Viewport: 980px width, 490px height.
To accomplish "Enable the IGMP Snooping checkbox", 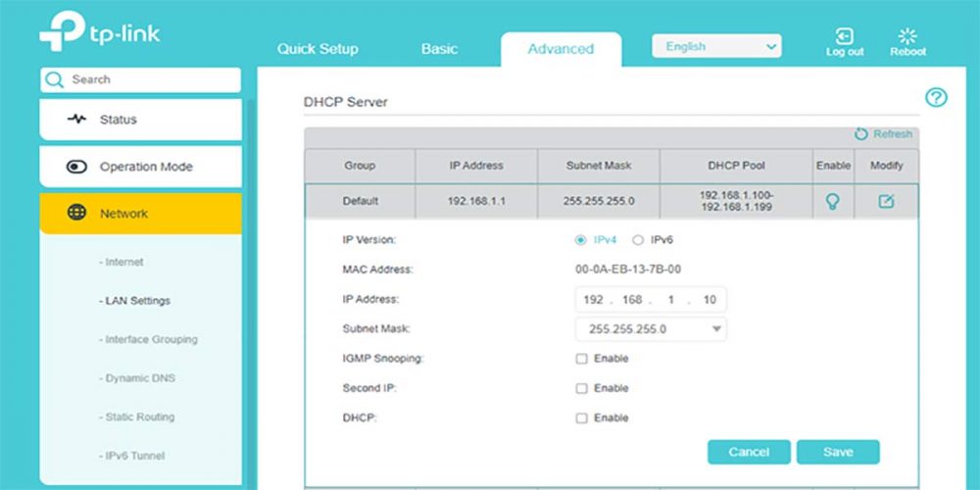I will pos(581,359).
